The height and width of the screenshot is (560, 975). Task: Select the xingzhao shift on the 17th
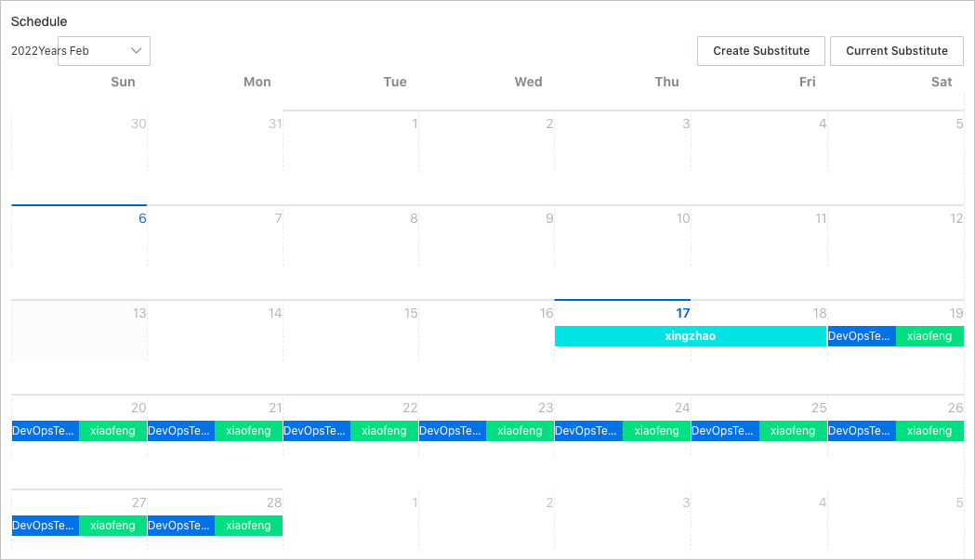[691, 336]
